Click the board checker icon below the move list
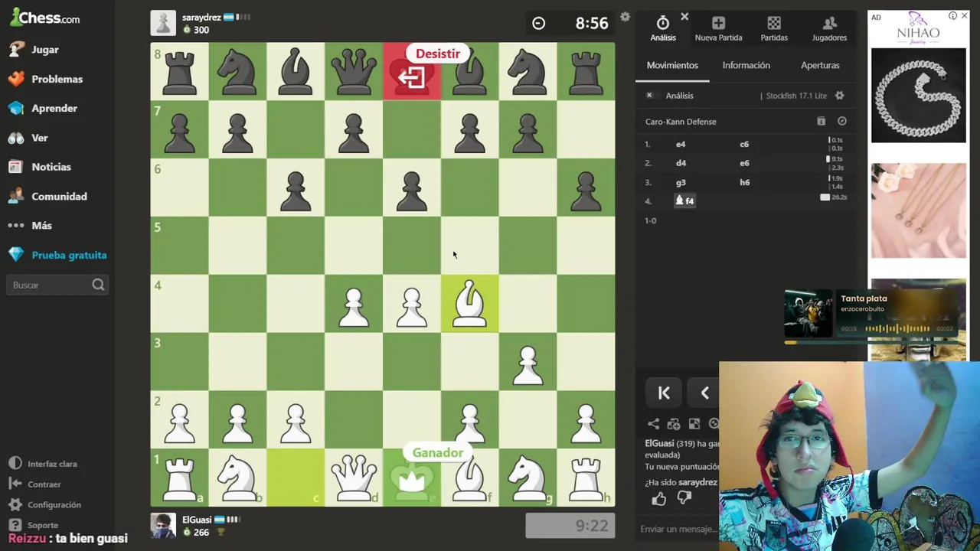Screen dimensions: 980x551 pos(694,424)
